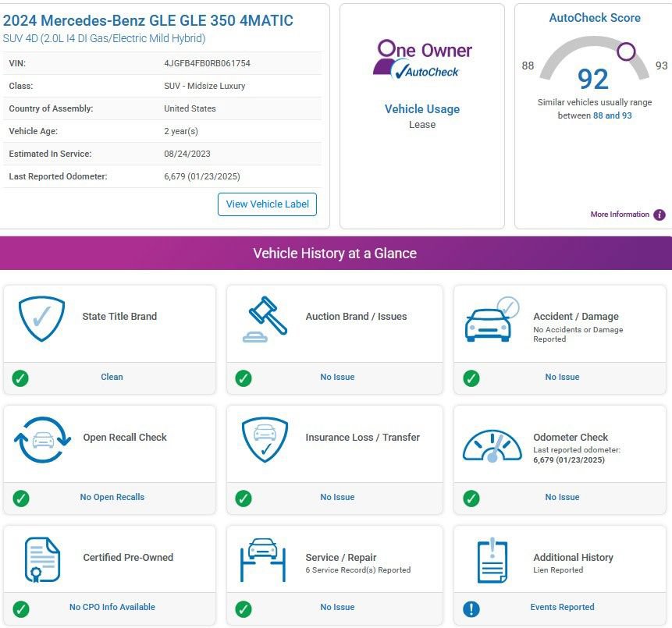The height and width of the screenshot is (628, 672).
Task: Click the 6,679 (01/23/2025) text in Odometer Check card
Action: click(x=569, y=459)
